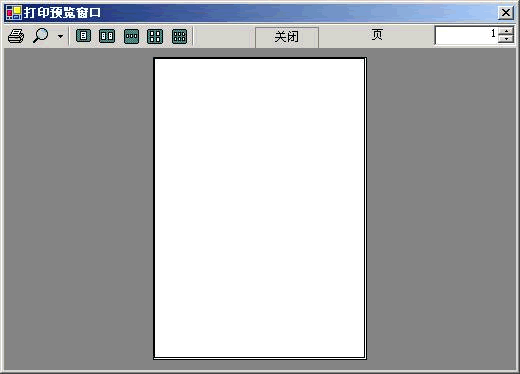Click the 页 label
Image resolution: width=520 pixels, height=374 pixels.
coord(377,35)
